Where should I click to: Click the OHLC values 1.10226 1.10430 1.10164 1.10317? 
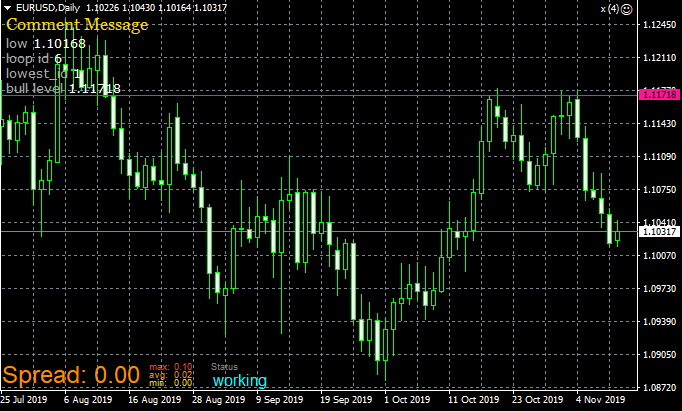[x=156, y=8]
